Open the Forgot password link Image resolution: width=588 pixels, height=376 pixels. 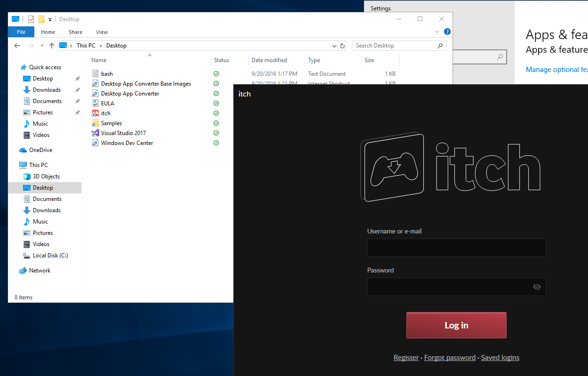pos(450,357)
